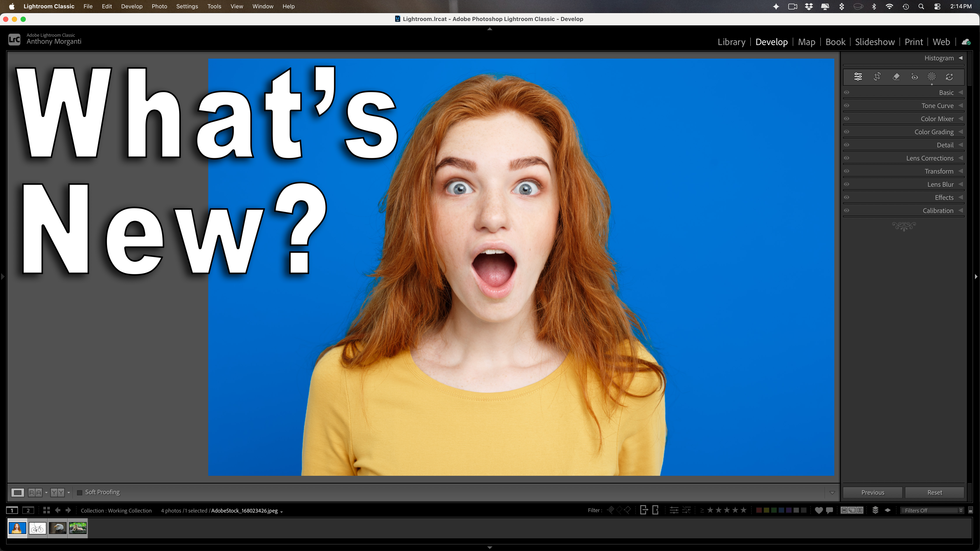The image size is (980, 551).
Task: Filter photos without edits (crossed sliders icon)
Action: (686, 510)
